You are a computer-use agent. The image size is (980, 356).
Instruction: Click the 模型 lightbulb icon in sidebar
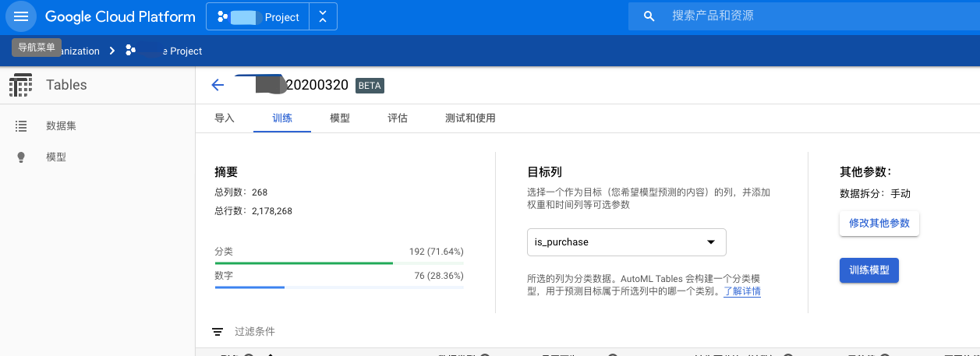click(21, 157)
